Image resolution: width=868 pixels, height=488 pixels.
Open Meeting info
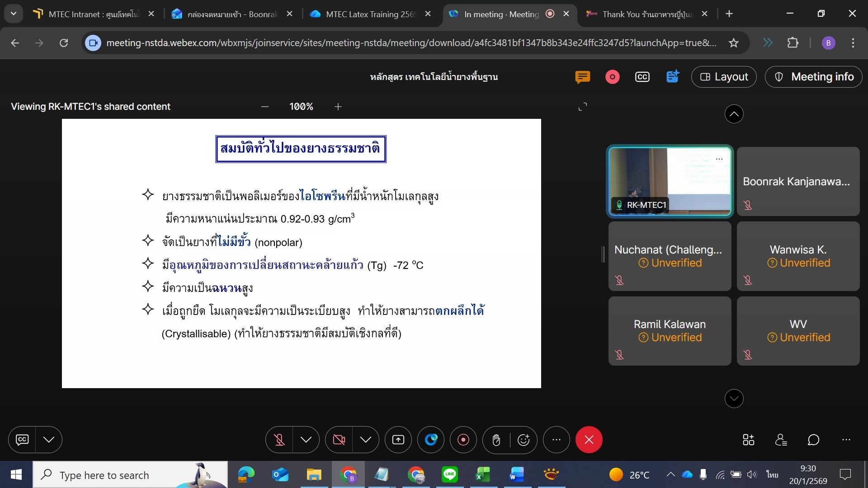[x=813, y=77]
